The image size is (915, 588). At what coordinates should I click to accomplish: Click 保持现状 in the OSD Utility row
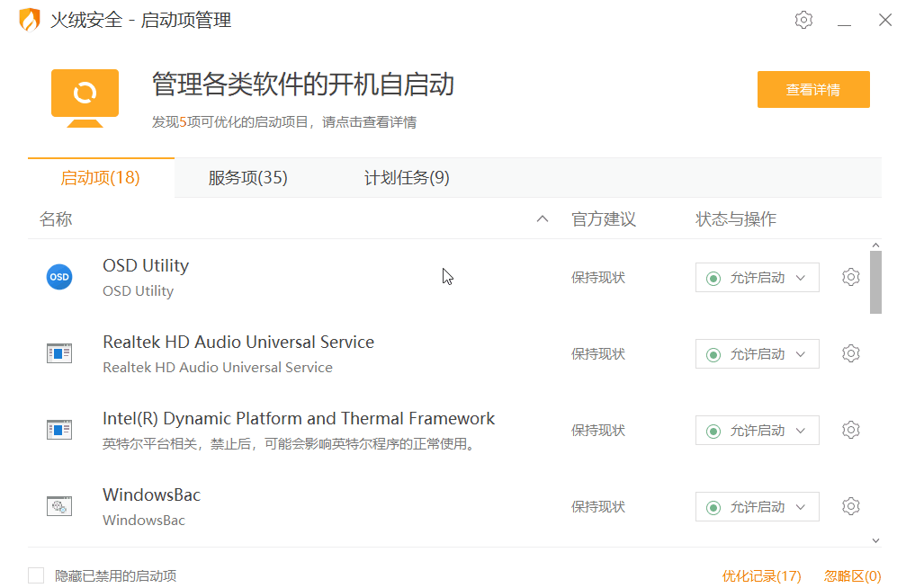598,278
